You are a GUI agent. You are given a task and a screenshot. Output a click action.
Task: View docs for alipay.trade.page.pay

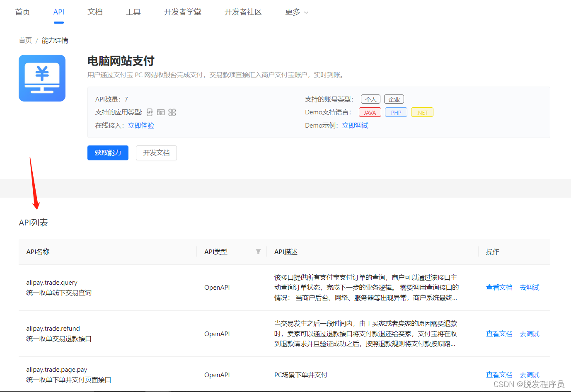pyautogui.click(x=499, y=375)
